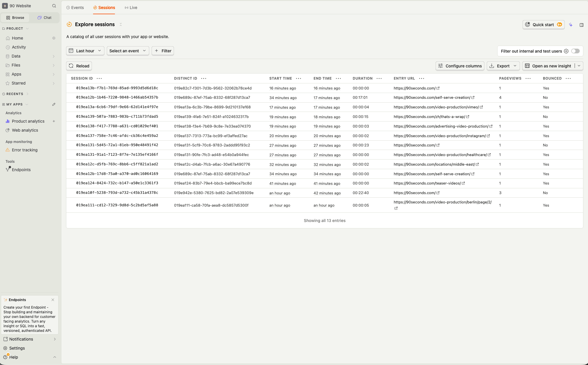Go to Home in the sidebar
Screen dimensions: 588x365
(17, 38)
